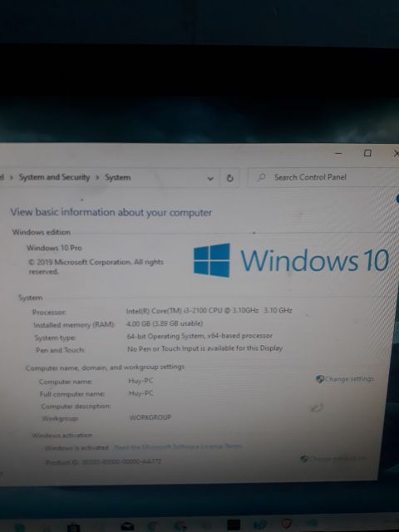Click the Change settings link

[x=349, y=379]
